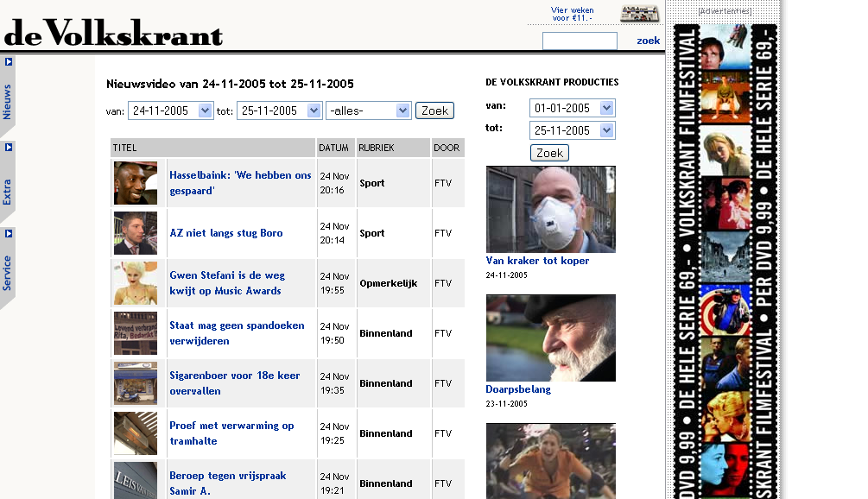
Task: Open the 'Doarpsbelang' production link
Action: (x=518, y=389)
